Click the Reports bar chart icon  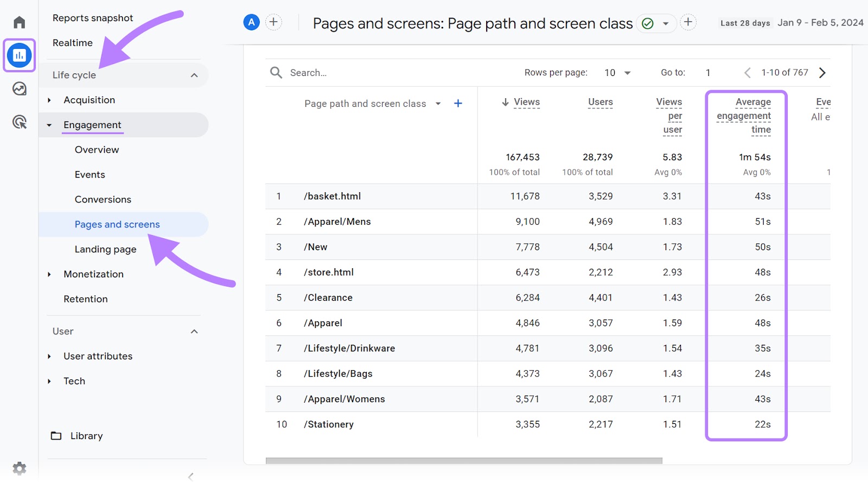point(20,55)
